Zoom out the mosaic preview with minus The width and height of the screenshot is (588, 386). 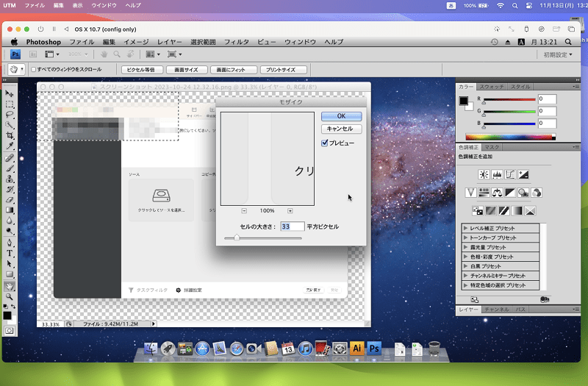coord(244,211)
